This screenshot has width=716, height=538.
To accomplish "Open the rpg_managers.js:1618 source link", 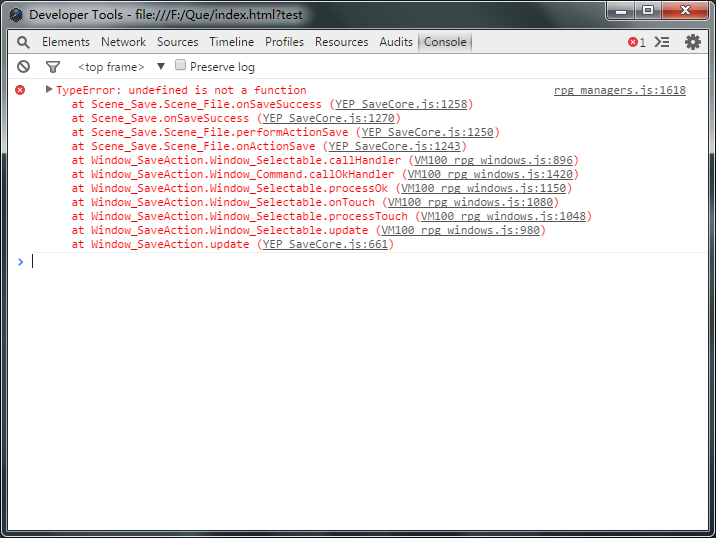I will pos(620,90).
